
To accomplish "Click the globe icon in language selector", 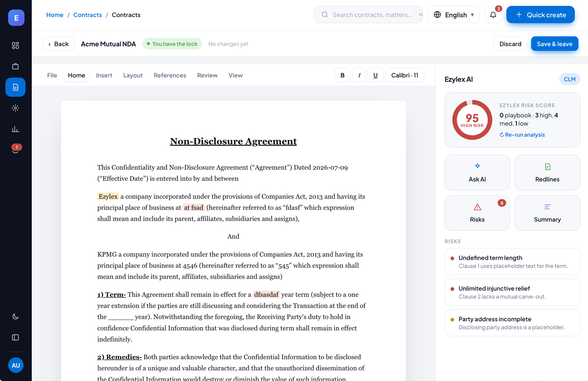I will [x=437, y=15].
